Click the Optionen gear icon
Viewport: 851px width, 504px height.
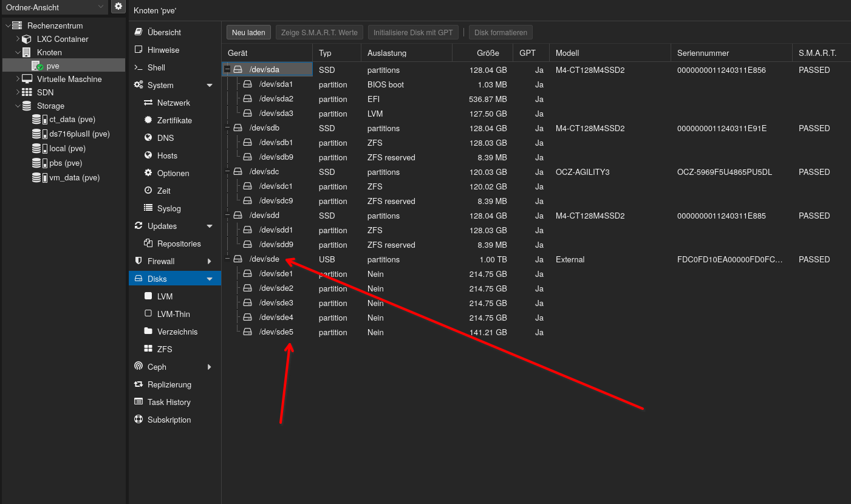click(148, 173)
